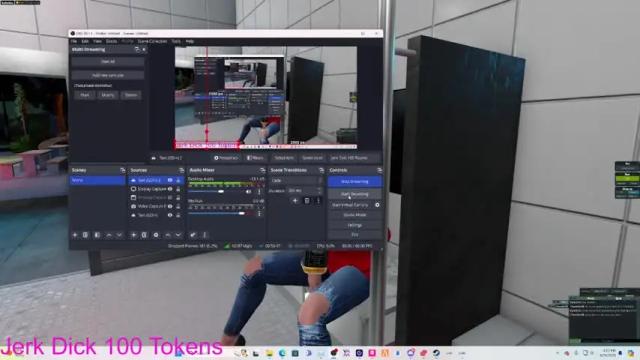
Task: Open the File menu
Action: (74, 41)
